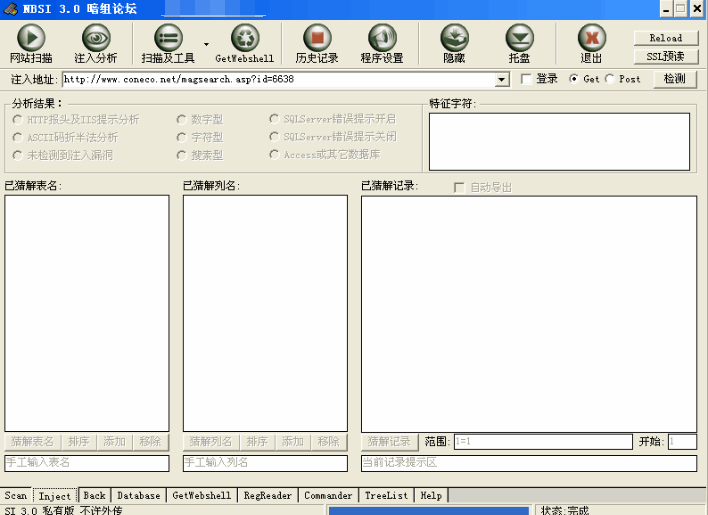Click inside the 已猜解列名 list box
The height and width of the screenshot is (515, 708).
[x=266, y=313]
